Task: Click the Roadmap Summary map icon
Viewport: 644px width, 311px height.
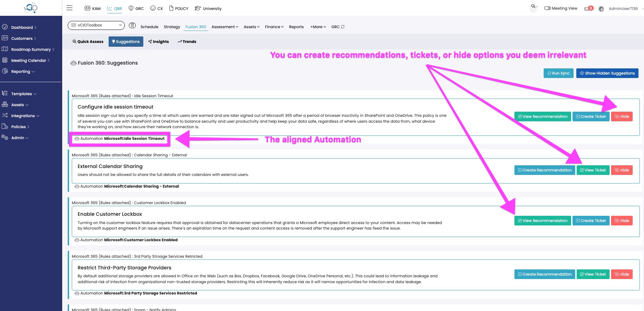Action: (x=5, y=49)
